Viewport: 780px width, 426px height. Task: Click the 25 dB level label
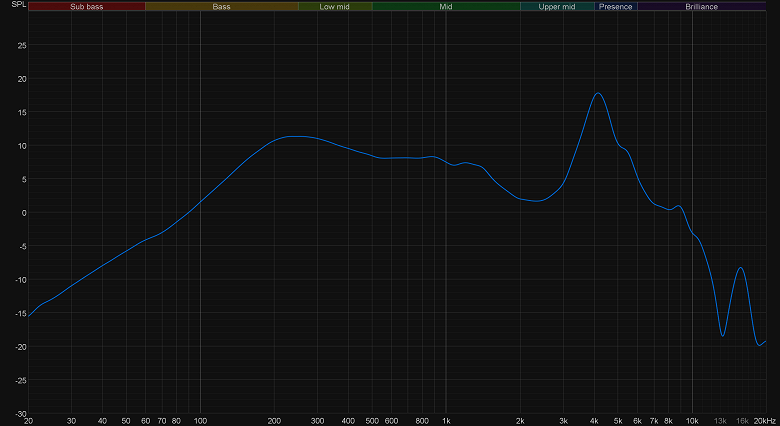pos(22,45)
